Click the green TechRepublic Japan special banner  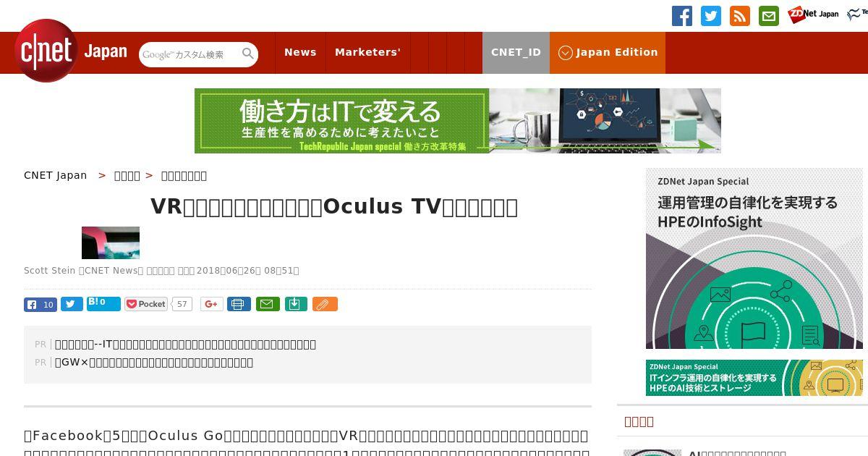click(x=458, y=121)
